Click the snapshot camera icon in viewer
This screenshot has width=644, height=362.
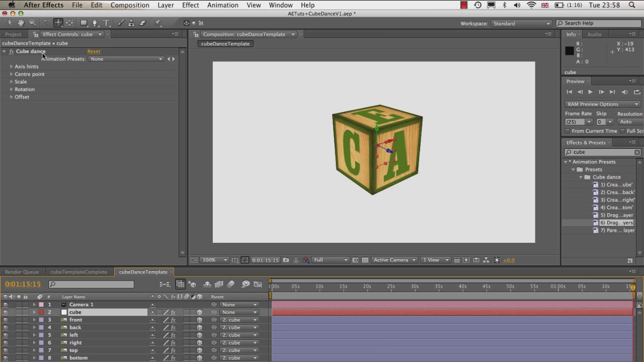pyautogui.click(x=286, y=260)
